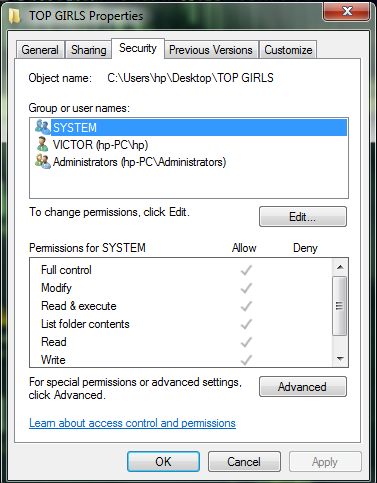Click the Allow column header
The width and height of the screenshot is (377, 483).
click(244, 248)
